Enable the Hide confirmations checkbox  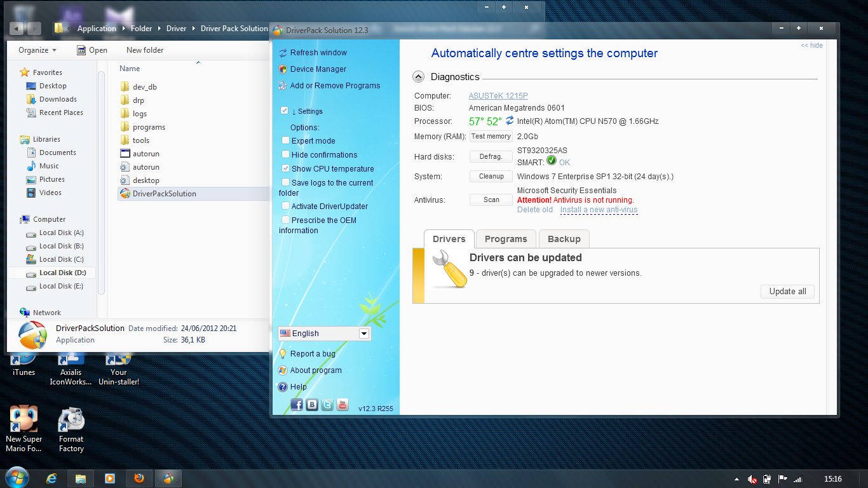pos(285,154)
